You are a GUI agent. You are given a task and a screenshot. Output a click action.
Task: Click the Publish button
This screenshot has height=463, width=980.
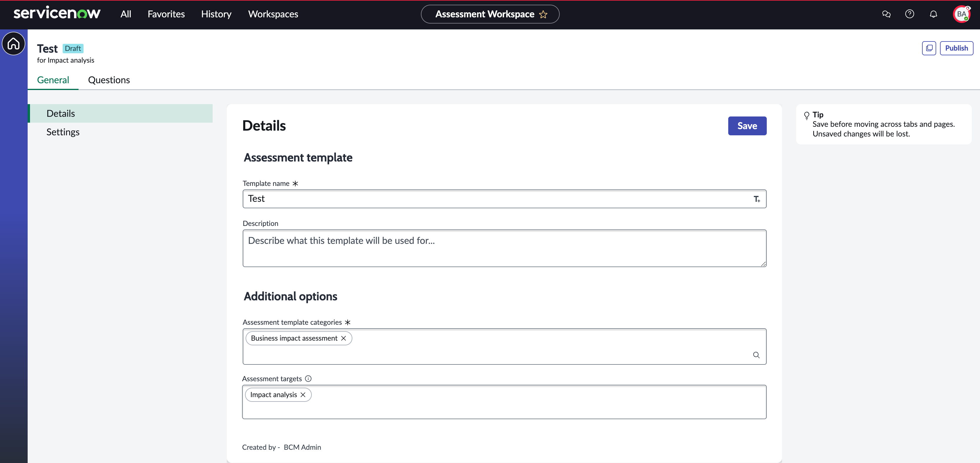pos(956,48)
